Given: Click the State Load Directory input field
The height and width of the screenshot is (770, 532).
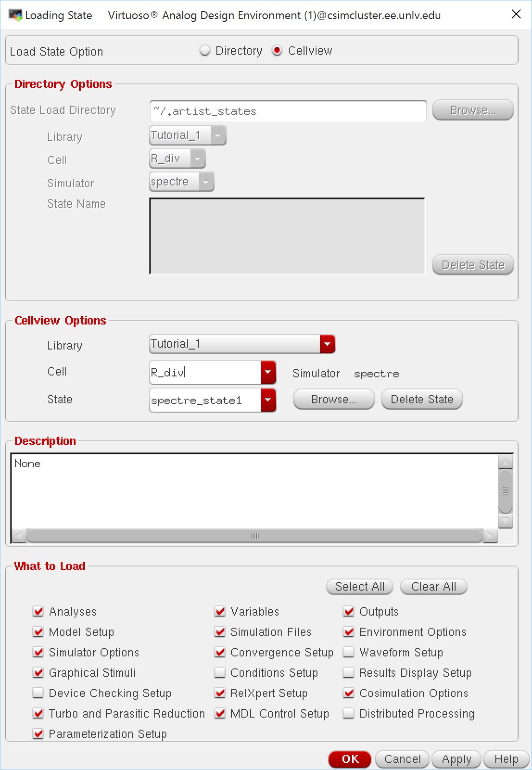Looking at the screenshot, I should point(288,111).
